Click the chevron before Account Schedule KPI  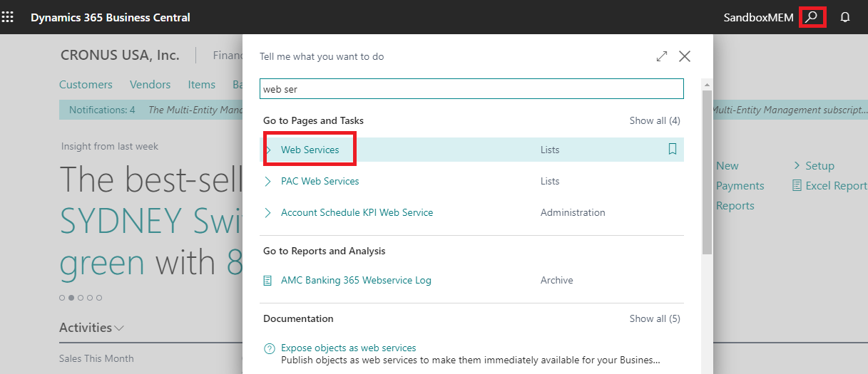click(x=268, y=212)
